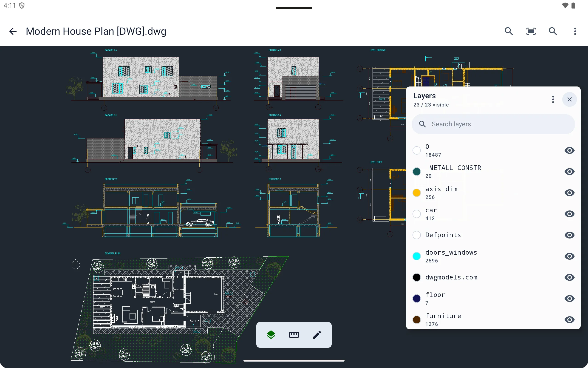Click the north compass symbol on general plan

pos(76,264)
